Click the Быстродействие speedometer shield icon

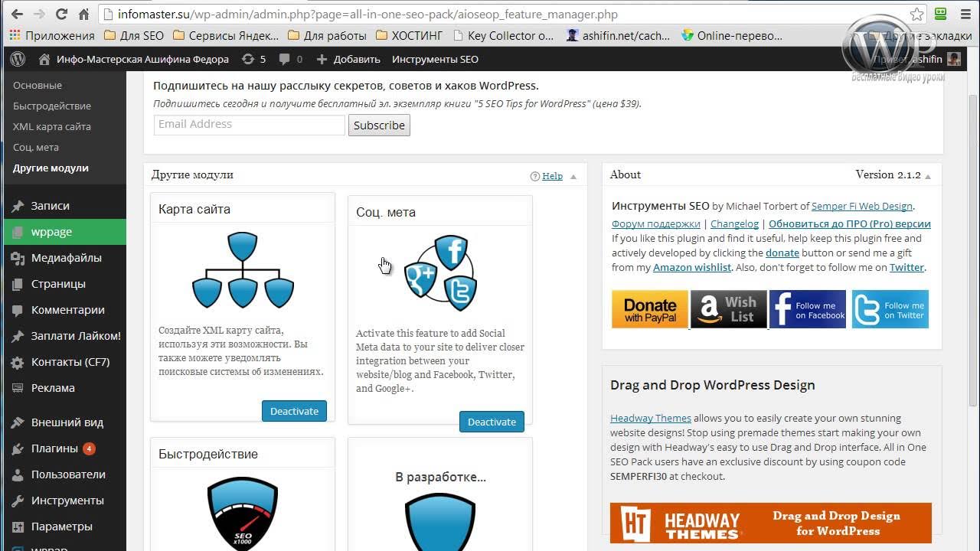click(x=243, y=514)
